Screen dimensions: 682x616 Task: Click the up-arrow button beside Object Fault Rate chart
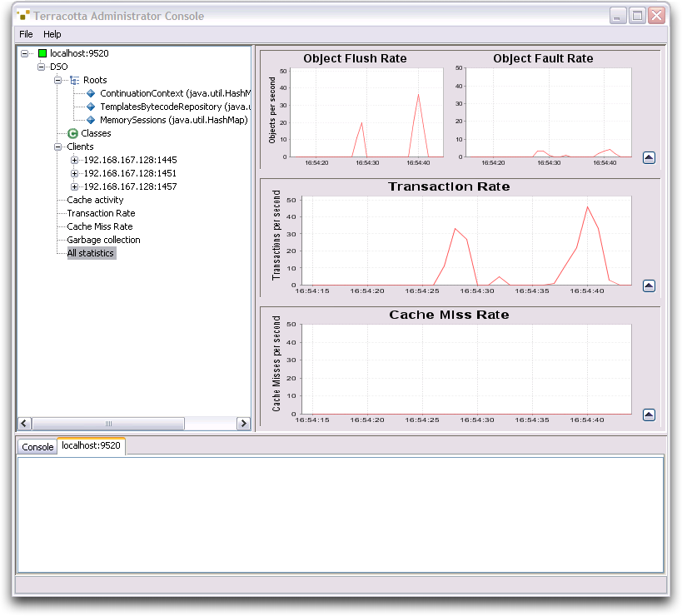click(649, 158)
